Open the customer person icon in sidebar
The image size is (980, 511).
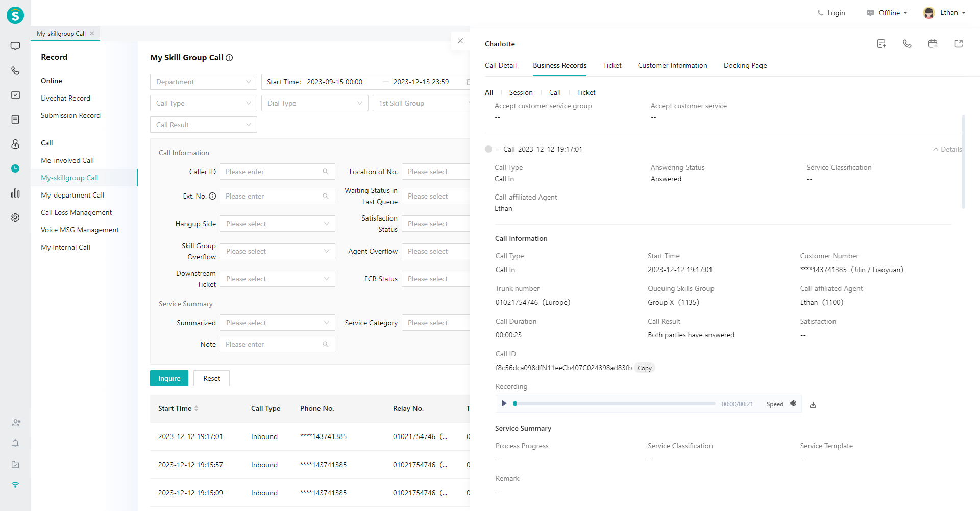point(15,144)
